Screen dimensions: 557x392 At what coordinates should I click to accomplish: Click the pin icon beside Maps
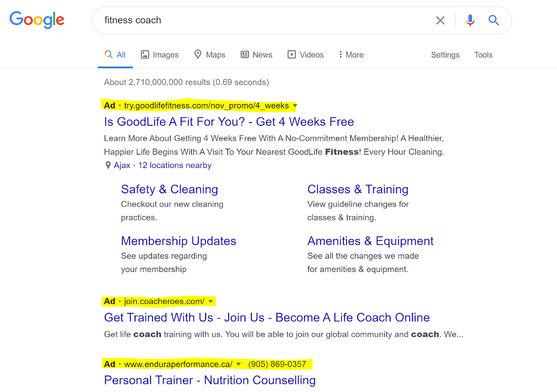[x=196, y=54]
